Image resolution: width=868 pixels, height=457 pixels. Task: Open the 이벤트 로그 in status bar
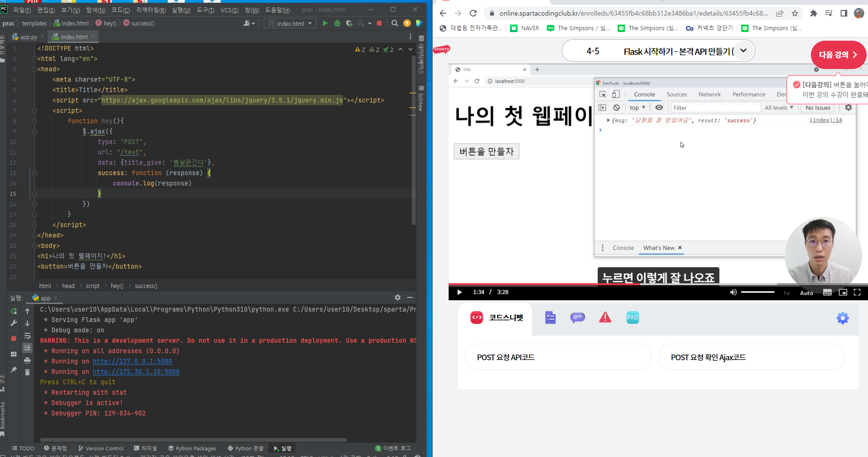(393, 448)
